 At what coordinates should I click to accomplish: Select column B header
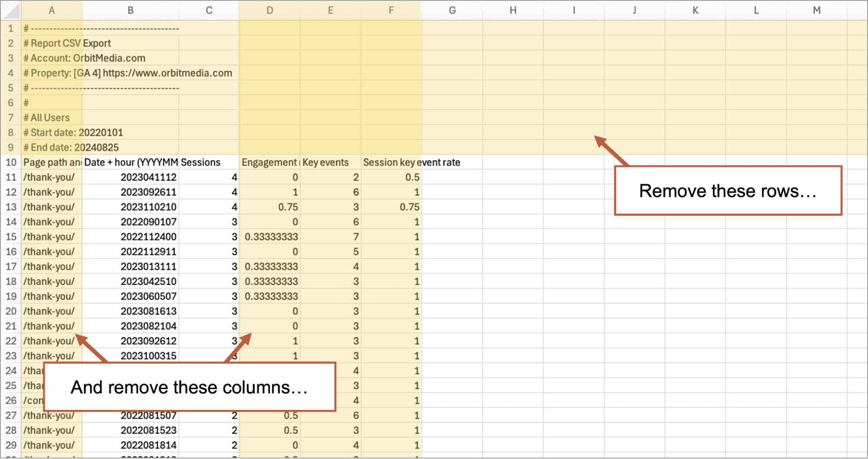(x=130, y=10)
